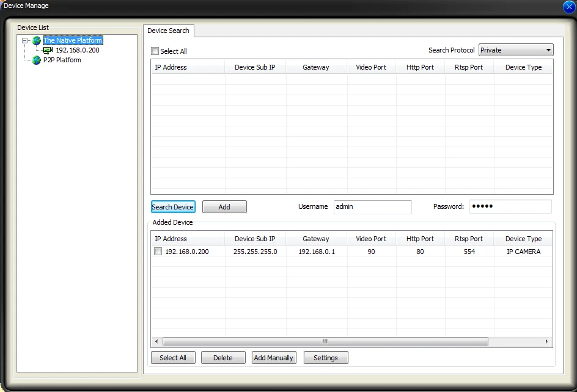Viewport: 577px width, 392px height.
Task: Click the 255.255.255.0 subnet cell
Action: pyautogui.click(x=255, y=252)
